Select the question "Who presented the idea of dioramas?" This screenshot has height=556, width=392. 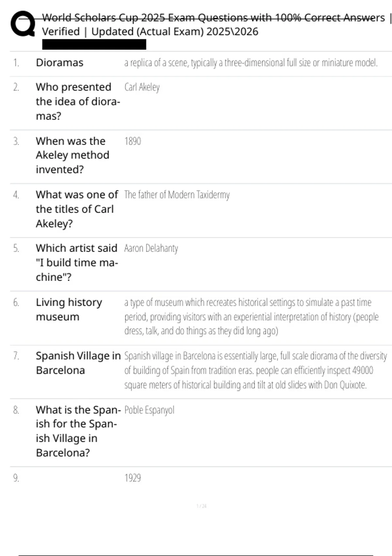78,101
